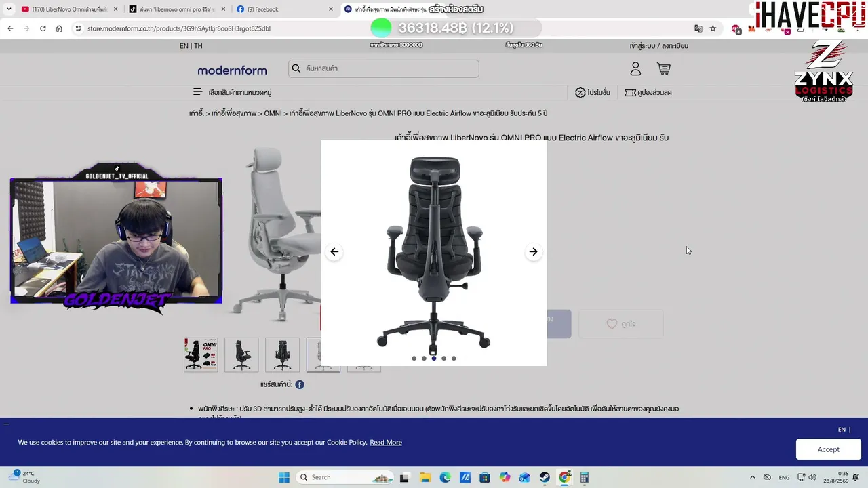Viewport: 868px width, 488px height.
Task: Open the cookie policy Read More link
Action: click(386, 443)
